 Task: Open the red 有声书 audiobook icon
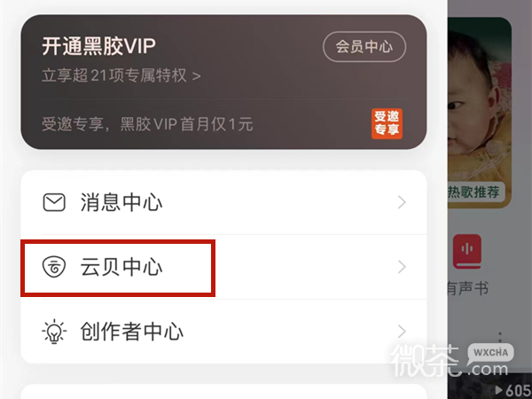point(467,251)
